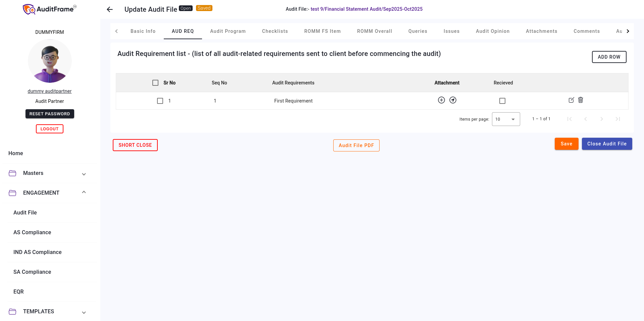This screenshot has width=644, height=321.
Task: Open the test 9 Financial Statement Audit link
Action: pyautogui.click(x=366, y=9)
